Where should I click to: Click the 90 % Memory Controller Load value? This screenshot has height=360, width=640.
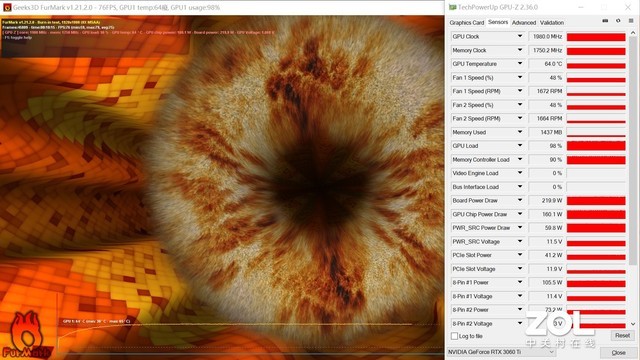click(x=556, y=160)
